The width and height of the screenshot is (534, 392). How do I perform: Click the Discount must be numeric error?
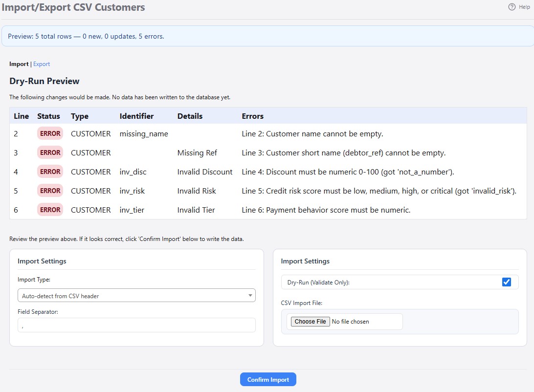pos(348,172)
